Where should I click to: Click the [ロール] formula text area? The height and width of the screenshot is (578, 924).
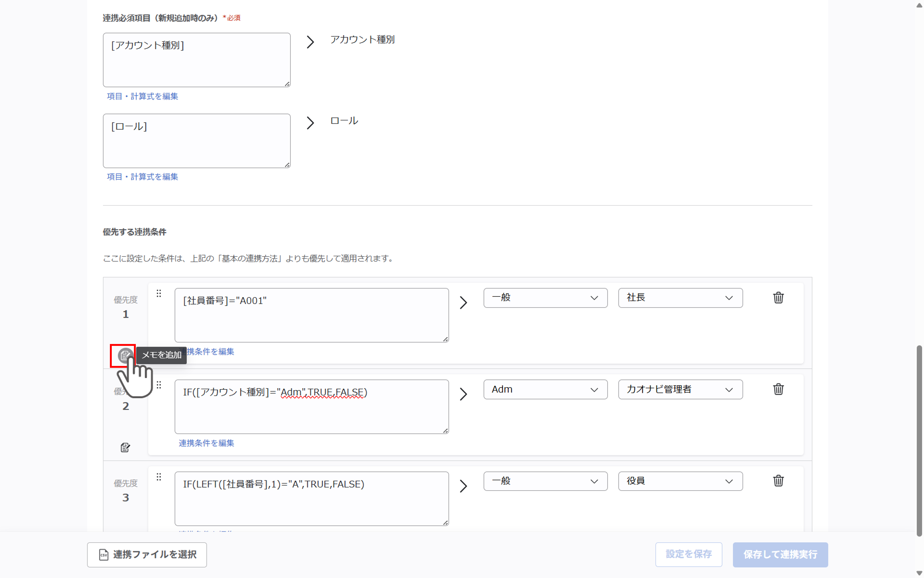click(197, 141)
